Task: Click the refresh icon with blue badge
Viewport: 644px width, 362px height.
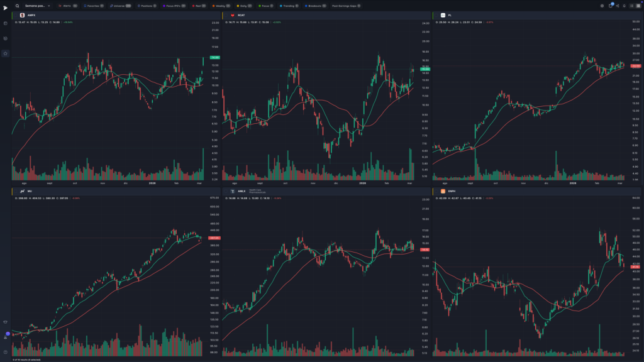Action: click(x=611, y=5)
